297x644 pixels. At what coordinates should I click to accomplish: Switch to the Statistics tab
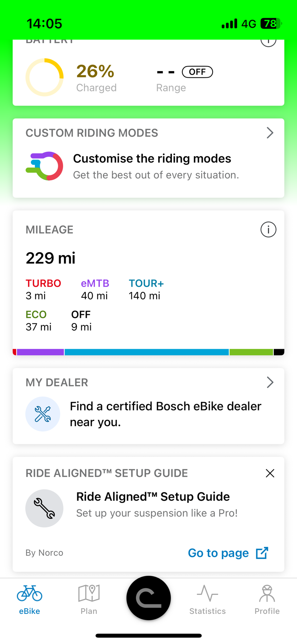tap(208, 598)
